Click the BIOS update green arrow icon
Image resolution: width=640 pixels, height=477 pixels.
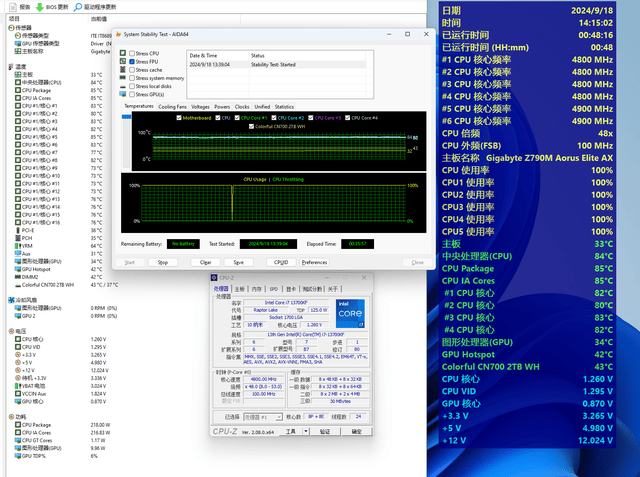39,6
